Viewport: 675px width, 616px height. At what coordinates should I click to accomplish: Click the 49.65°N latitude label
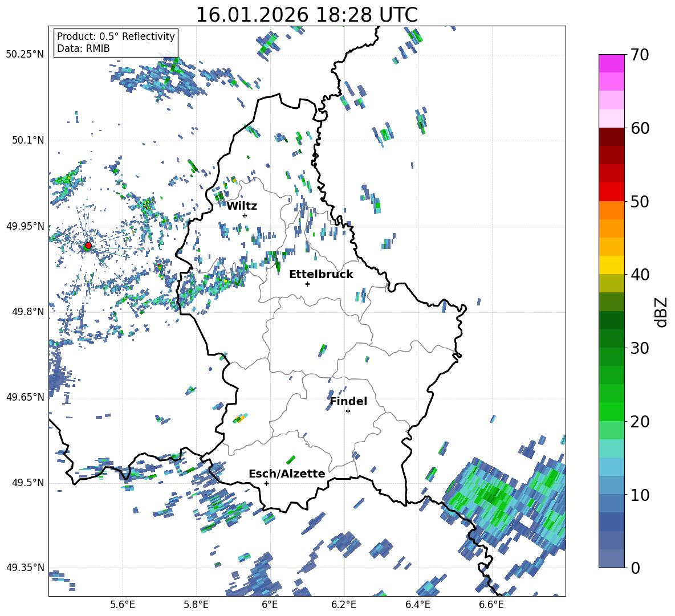pos(25,397)
